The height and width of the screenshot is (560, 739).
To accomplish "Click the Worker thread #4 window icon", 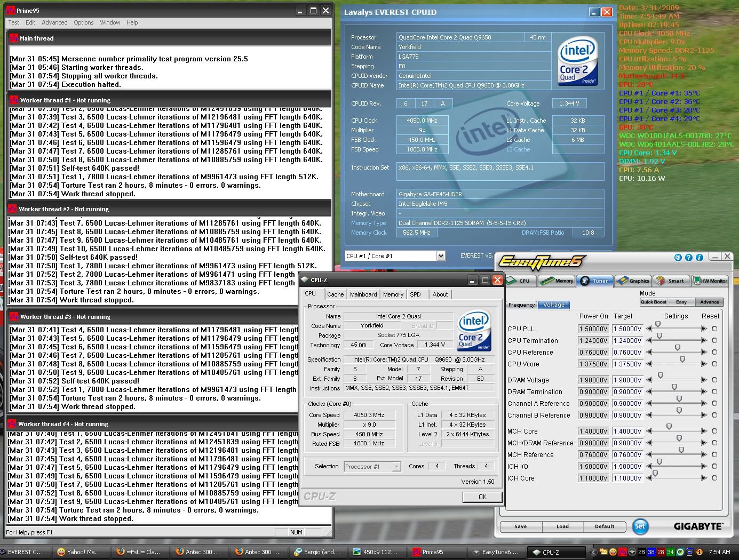I will [12, 423].
